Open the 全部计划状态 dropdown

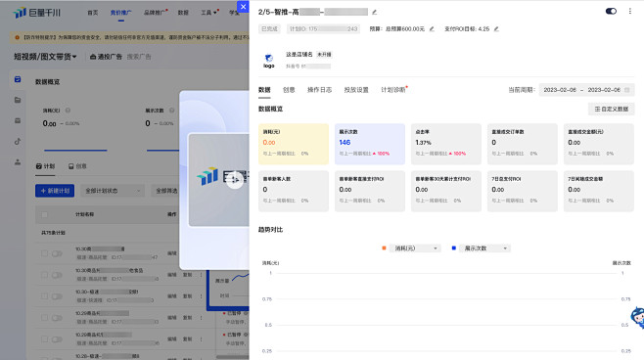pos(113,191)
